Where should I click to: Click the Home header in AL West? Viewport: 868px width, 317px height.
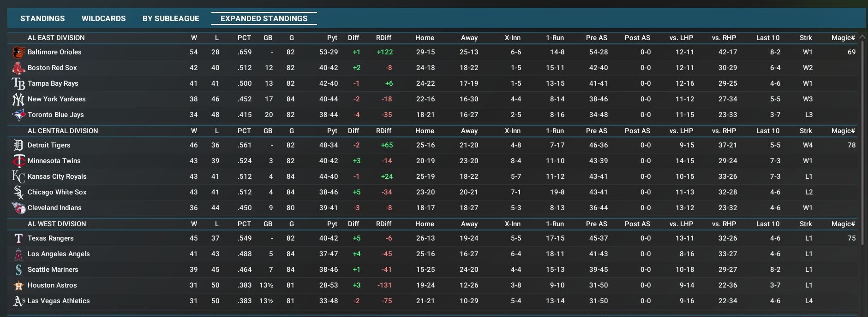[x=425, y=224]
